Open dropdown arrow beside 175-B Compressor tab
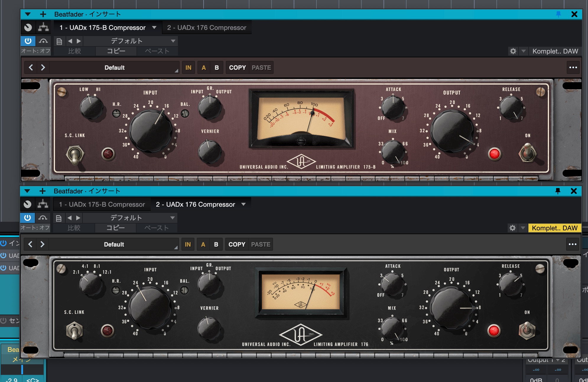The image size is (588, 382). click(x=154, y=27)
